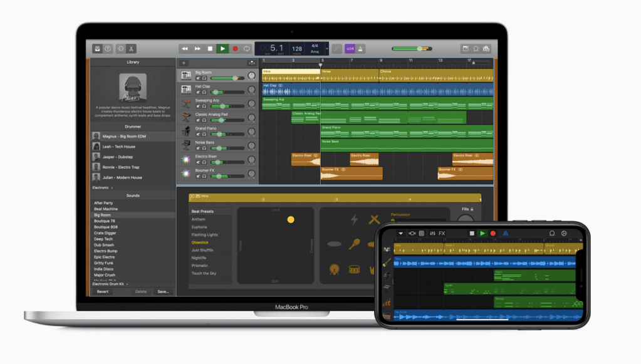The width and height of the screenshot is (641, 364).
Task: Open the Scissors editor icon
Action: click(x=132, y=49)
